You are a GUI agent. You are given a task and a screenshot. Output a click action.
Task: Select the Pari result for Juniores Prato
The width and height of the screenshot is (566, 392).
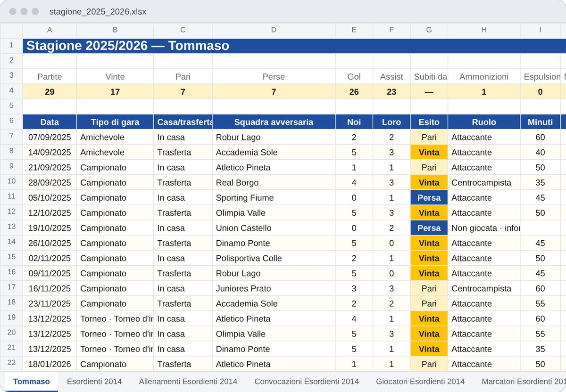[429, 288]
